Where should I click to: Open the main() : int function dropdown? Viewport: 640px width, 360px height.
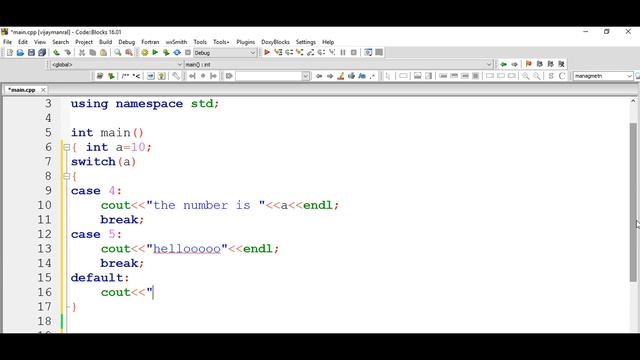click(339, 64)
